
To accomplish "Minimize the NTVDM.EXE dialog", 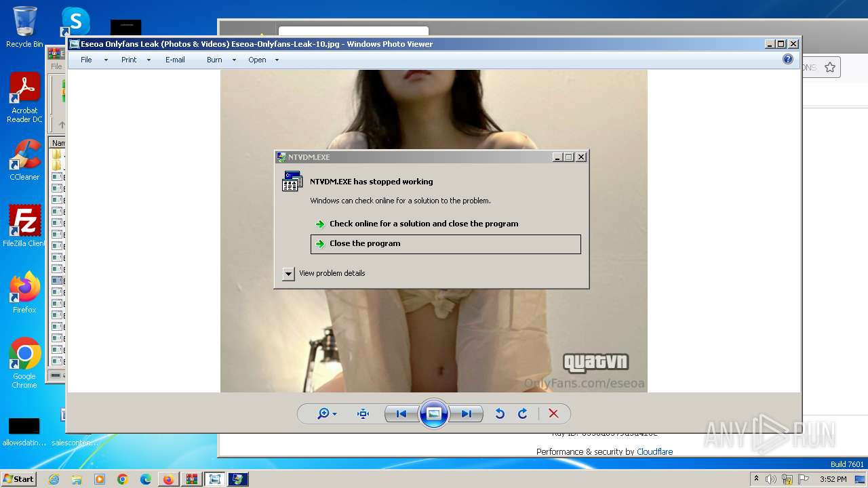I will point(557,157).
